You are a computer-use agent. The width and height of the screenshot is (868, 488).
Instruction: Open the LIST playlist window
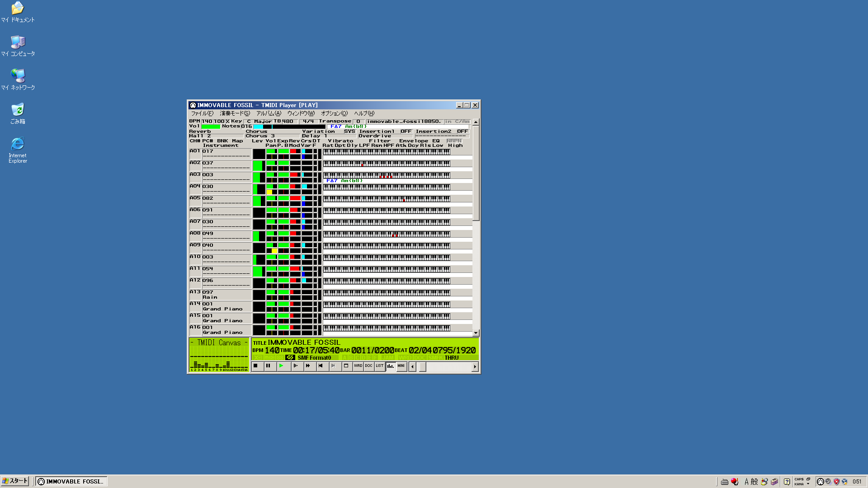(x=380, y=366)
